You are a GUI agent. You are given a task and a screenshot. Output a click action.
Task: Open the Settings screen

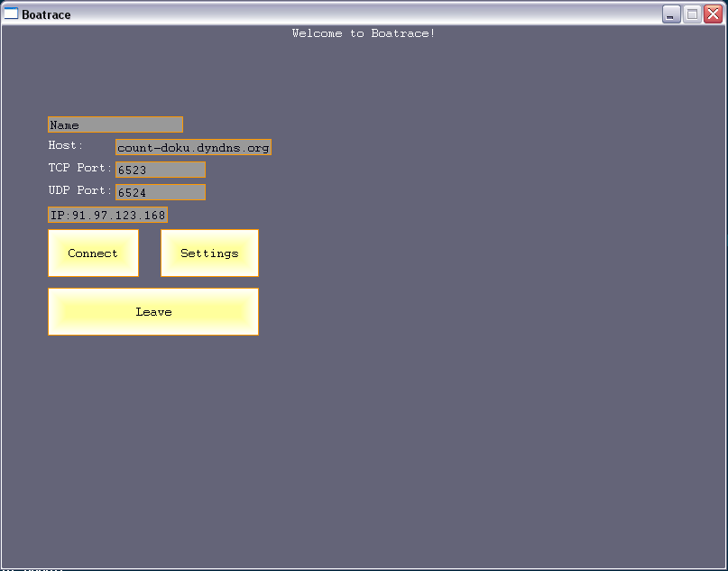tap(209, 253)
